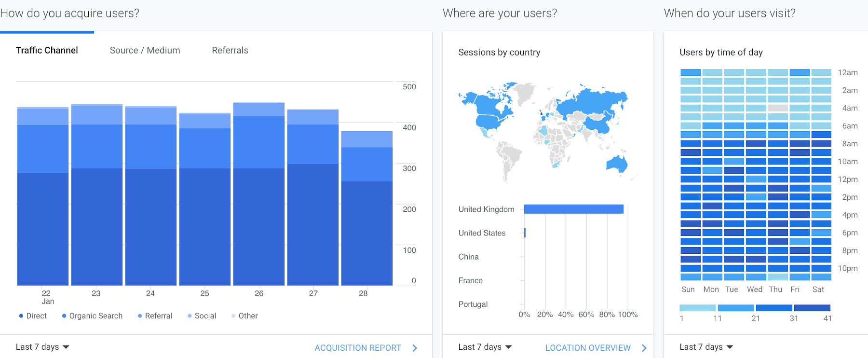Switch to the Referrals tab
868x358 pixels.
click(230, 50)
